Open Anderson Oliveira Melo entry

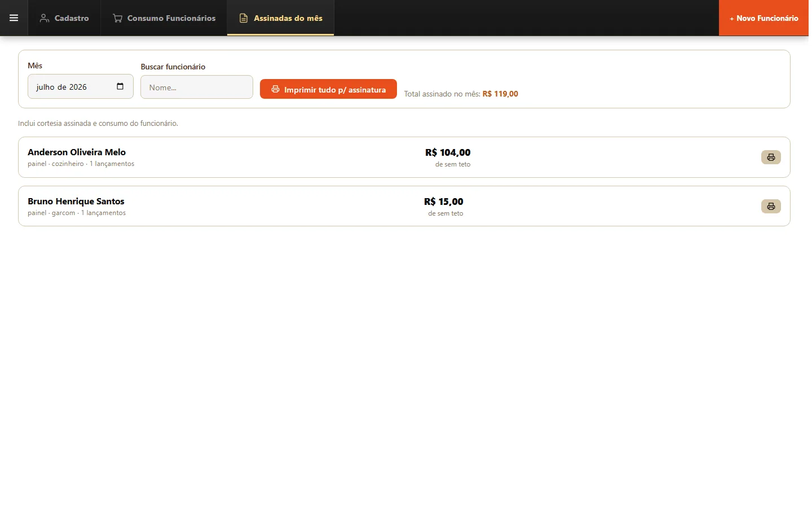pyautogui.click(x=404, y=157)
